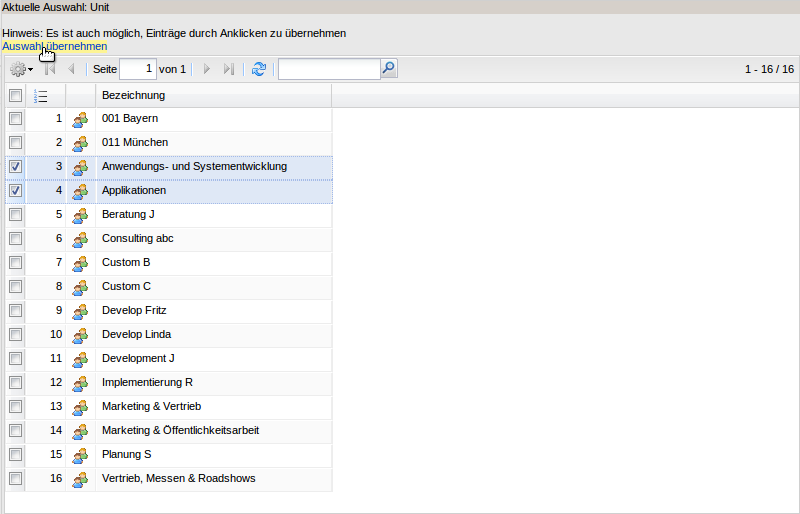The height and width of the screenshot is (514, 800).
Task: Check the box for Beratung J
Action: point(15,215)
